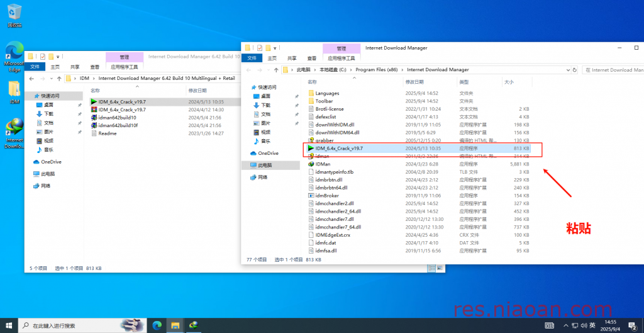Open 查看 tab in Build 10 window
The width and height of the screenshot is (644, 333).
point(95,67)
